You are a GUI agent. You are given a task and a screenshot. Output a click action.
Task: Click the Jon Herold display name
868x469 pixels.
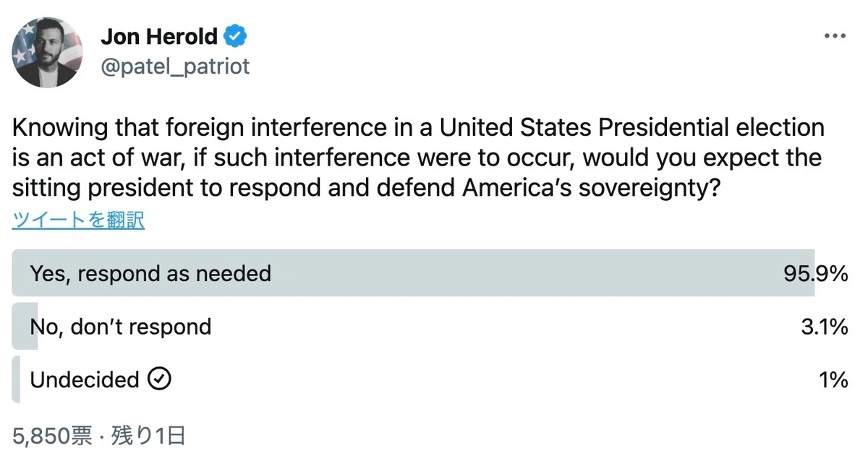pyautogui.click(x=159, y=35)
